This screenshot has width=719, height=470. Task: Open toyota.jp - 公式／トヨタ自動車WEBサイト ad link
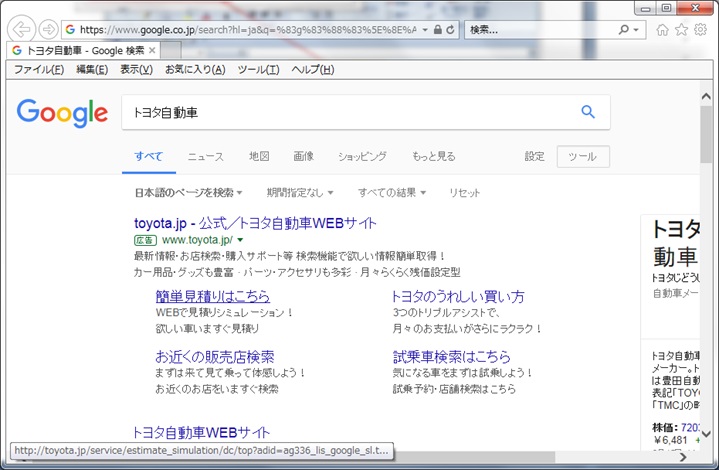point(255,224)
